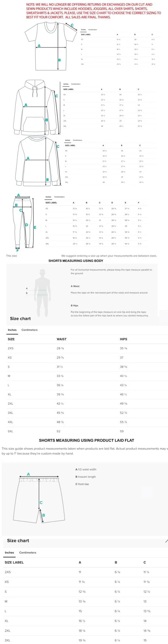Switch laid-flat shorts chart to Centimeters
This screenshot has height=644, width=168.
pos(28,552)
